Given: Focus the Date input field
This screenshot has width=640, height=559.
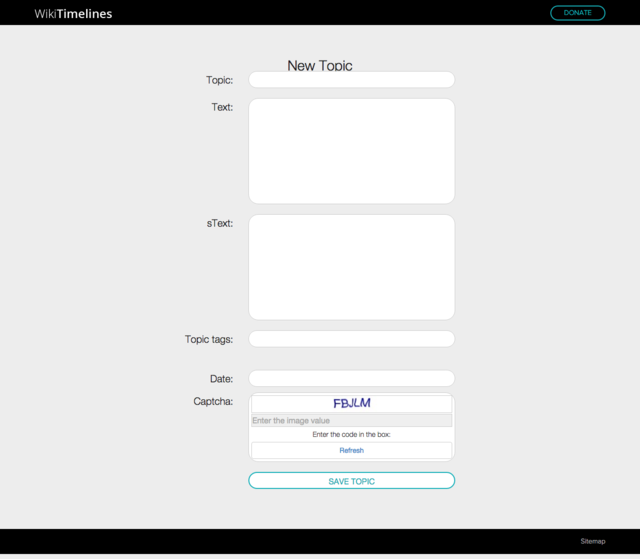Looking at the screenshot, I should [x=351, y=379].
